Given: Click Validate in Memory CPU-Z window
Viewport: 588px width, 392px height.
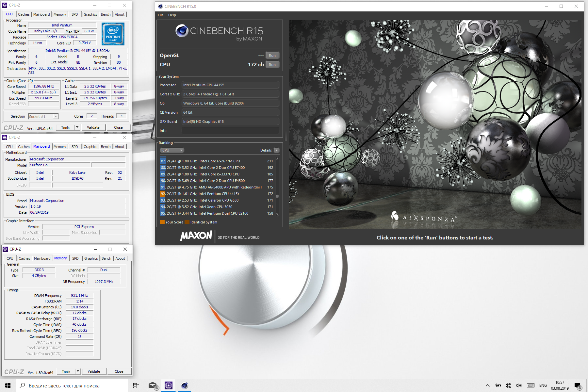Looking at the screenshot, I should [94, 371].
